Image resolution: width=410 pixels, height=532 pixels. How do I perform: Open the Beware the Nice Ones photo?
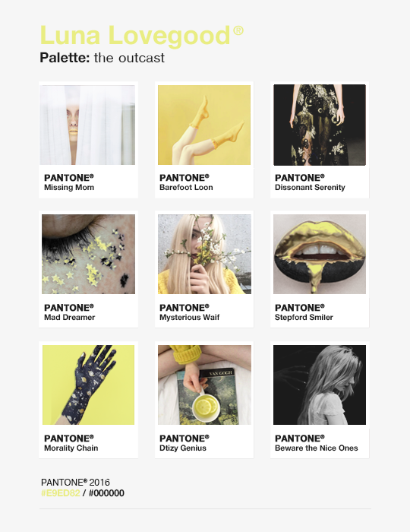pos(320,385)
